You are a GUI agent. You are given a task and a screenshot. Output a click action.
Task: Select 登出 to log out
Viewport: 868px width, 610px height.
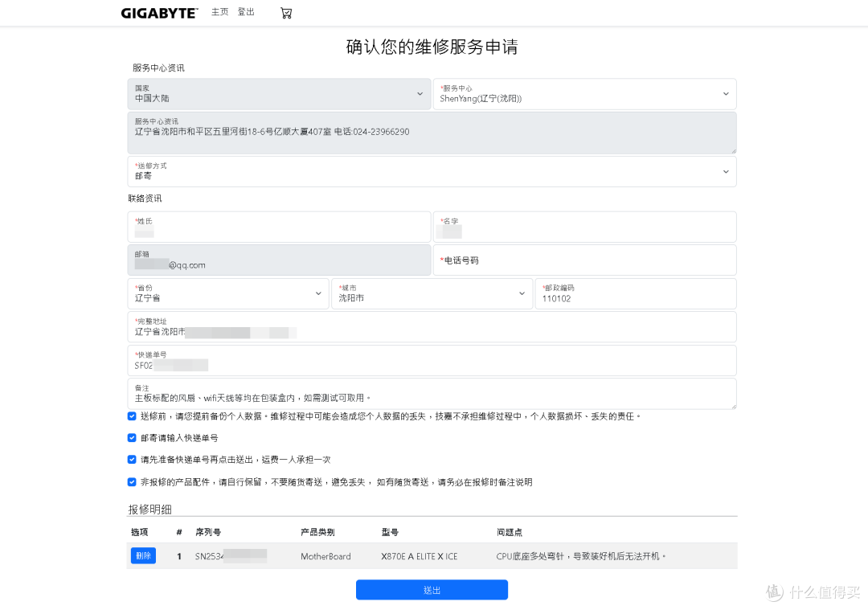click(x=246, y=12)
